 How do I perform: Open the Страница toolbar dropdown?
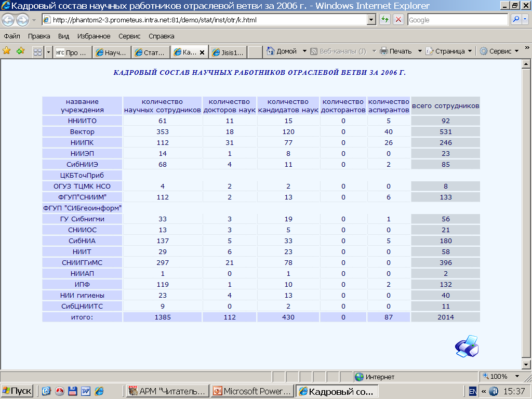click(449, 51)
